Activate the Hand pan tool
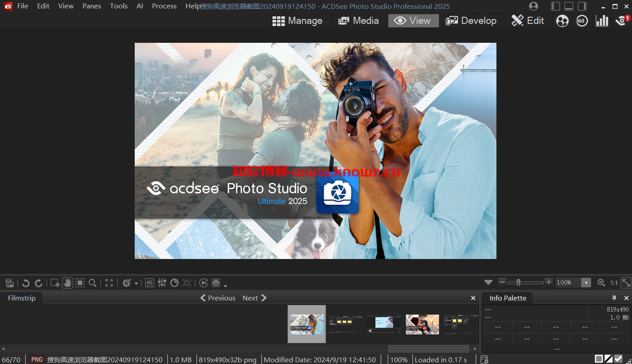Screen dimensions: 632x364 pyautogui.click(x=67, y=283)
